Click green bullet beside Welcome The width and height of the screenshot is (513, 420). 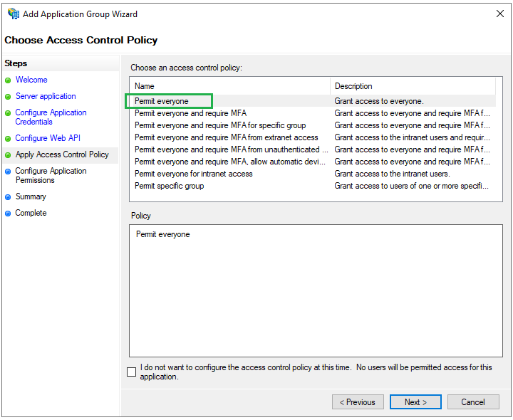[x=8, y=80]
